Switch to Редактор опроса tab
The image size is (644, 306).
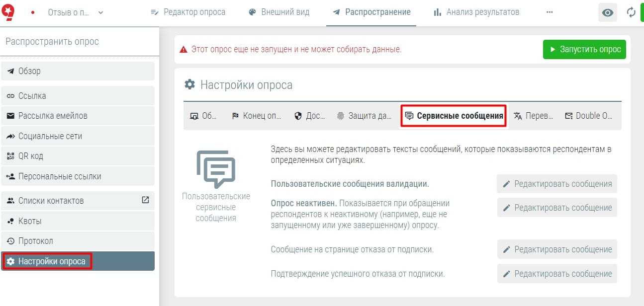(188, 12)
